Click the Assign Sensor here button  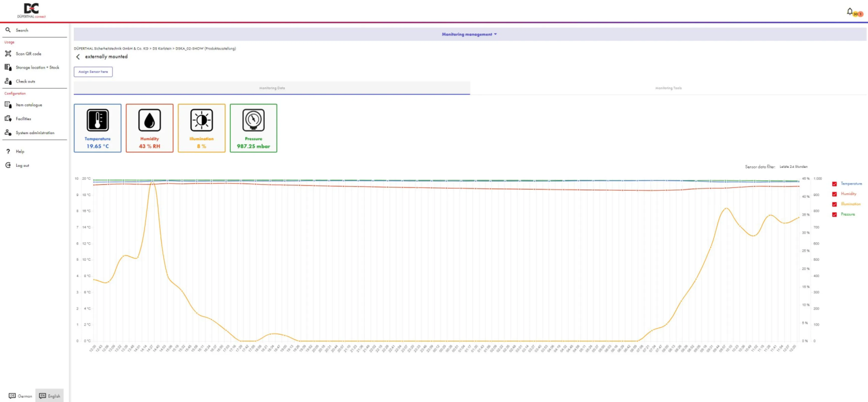(x=93, y=72)
